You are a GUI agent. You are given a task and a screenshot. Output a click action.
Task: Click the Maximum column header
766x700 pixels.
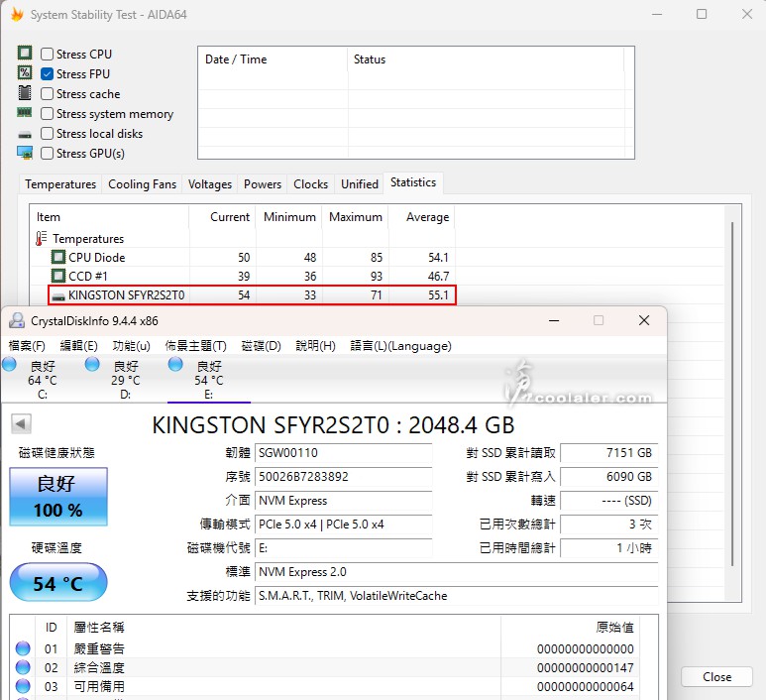[355, 217]
